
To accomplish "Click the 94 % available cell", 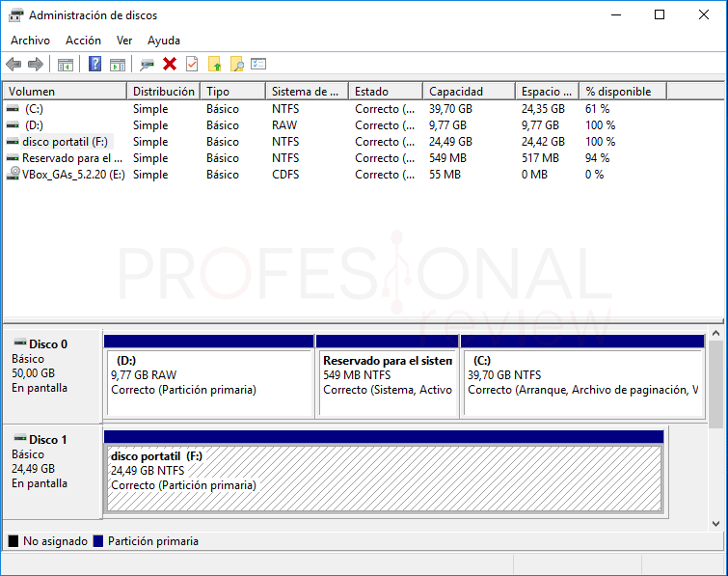I will [x=597, y=158].
